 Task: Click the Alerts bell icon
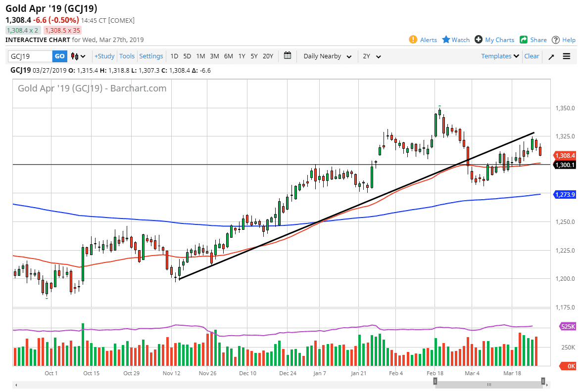point(413,40)
